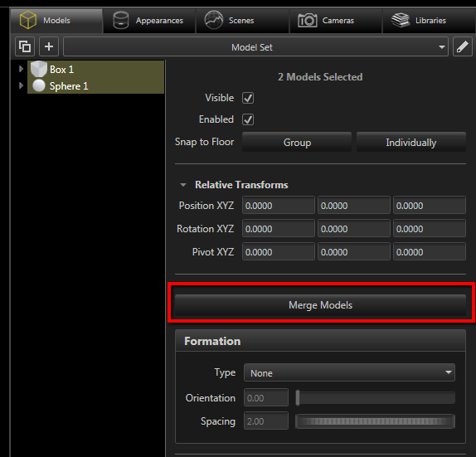Click the Appearances cylinder icon
This screenshot has width=476, height=457.
point(121,21)
